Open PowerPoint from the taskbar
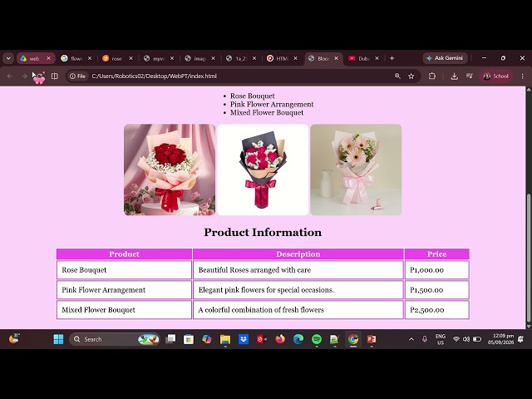The image size is (532, 399). [x=372, y=339]
